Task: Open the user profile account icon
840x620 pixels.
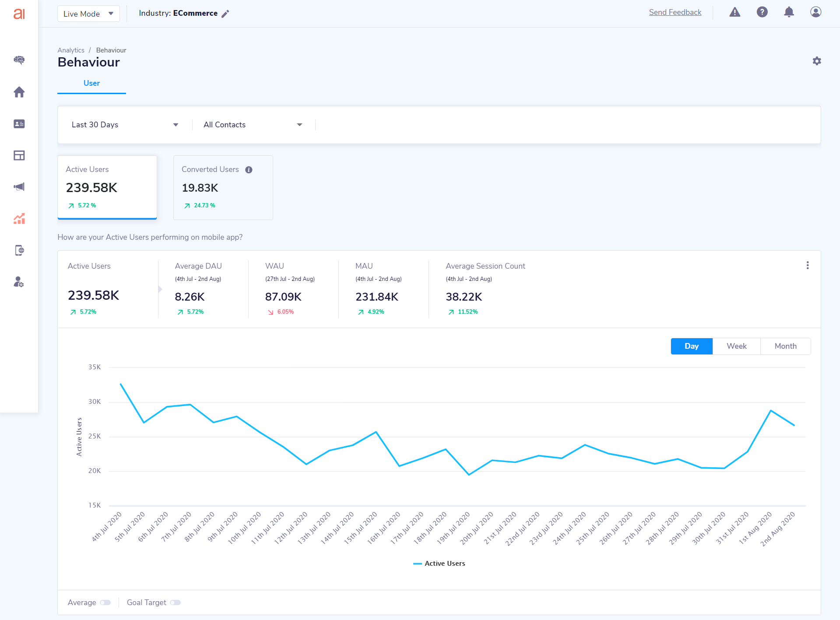Action: click(x=815, y=12)
